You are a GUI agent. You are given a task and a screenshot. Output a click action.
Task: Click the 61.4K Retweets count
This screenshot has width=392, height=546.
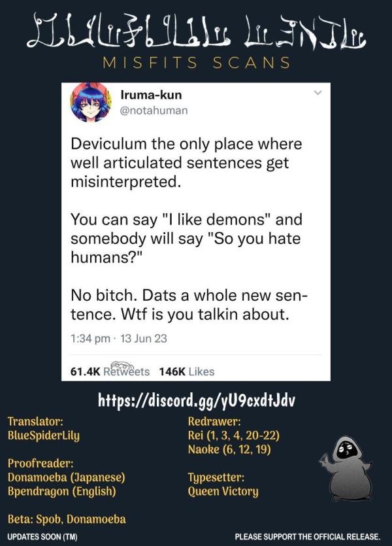click(110, 371)
